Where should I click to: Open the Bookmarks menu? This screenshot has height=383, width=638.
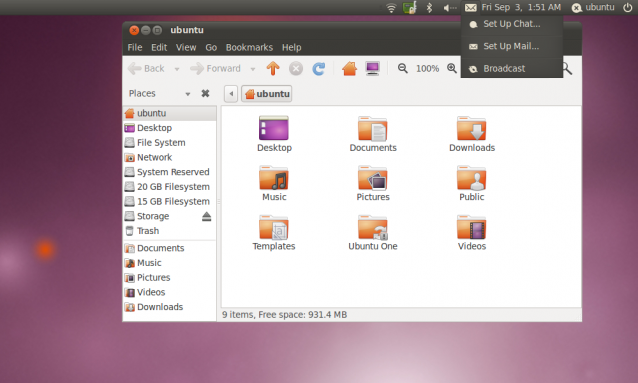249,47
